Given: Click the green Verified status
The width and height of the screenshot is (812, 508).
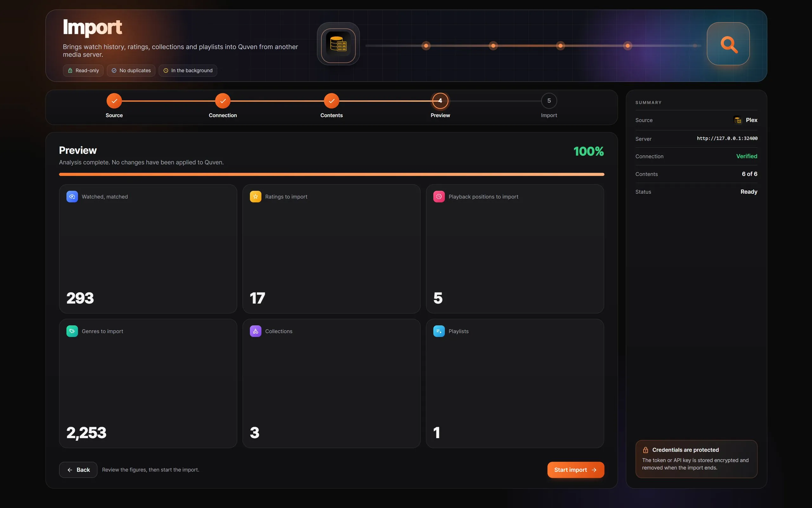Looking at the screenshot, I should [747, 156].
